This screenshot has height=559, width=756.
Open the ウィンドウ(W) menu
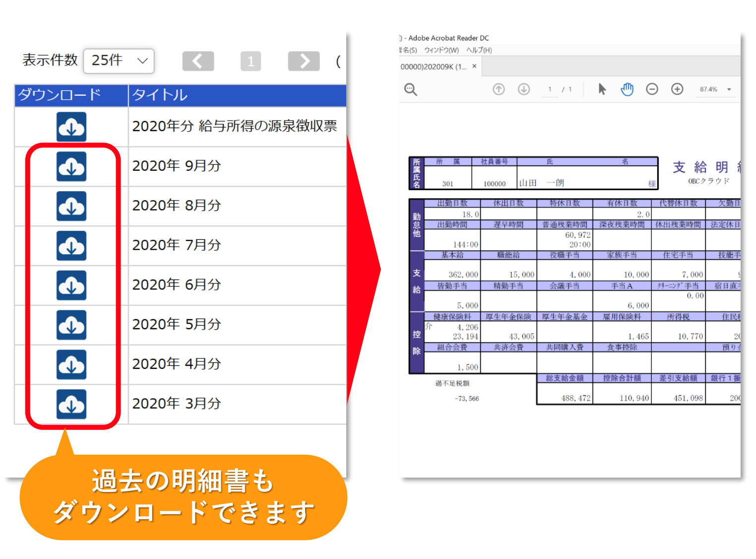[441, 50]
